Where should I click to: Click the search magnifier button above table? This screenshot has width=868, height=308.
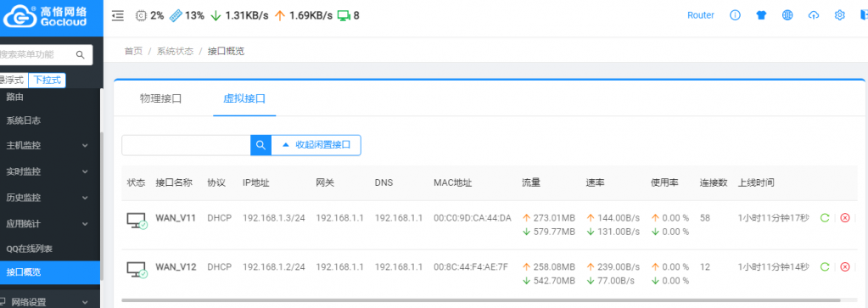260,145
